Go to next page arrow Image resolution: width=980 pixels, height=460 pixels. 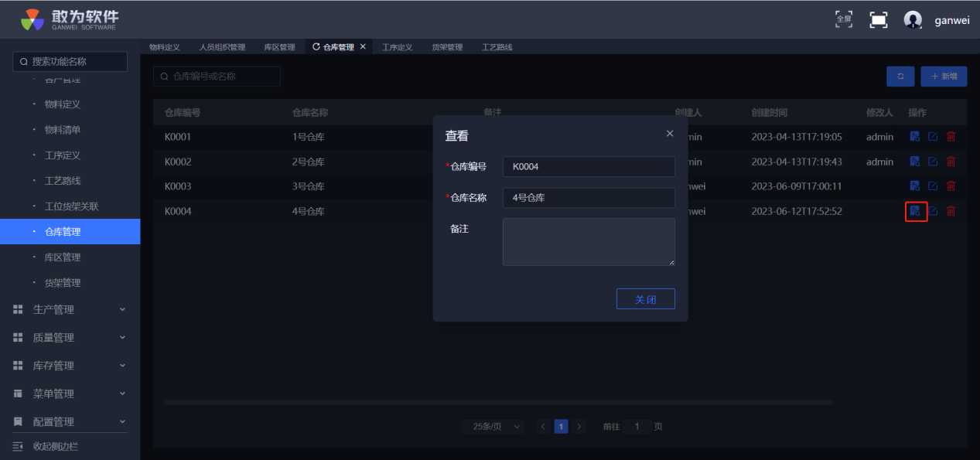pyautogui.click(x=579, y=427)
